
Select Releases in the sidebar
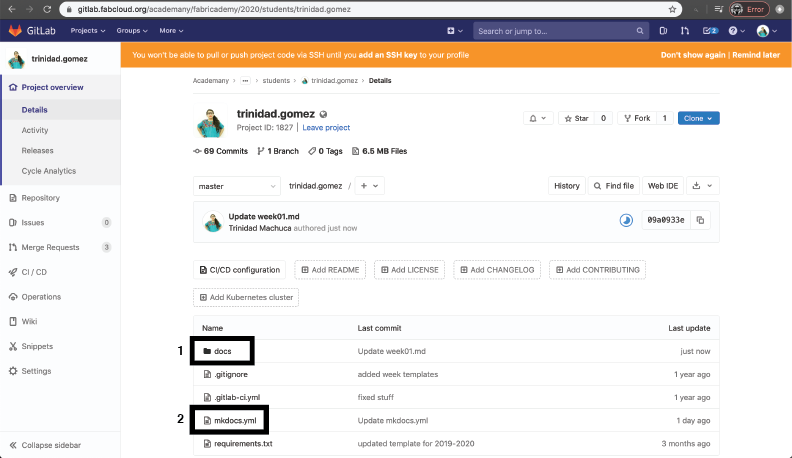pos(37,150)
